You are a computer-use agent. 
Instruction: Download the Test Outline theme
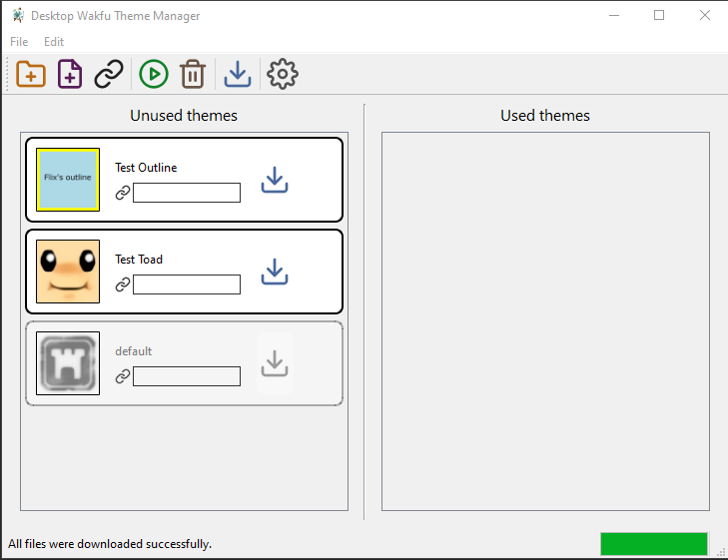(275, 181)
